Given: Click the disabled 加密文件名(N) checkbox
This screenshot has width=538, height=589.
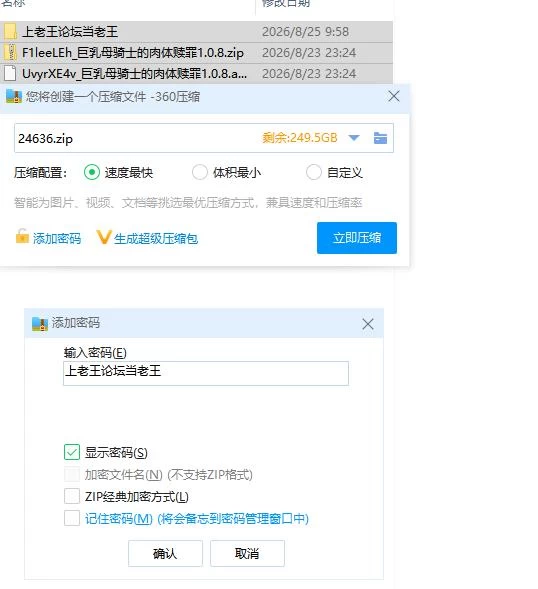Looking at the screenshot, I should coord(72,474).
